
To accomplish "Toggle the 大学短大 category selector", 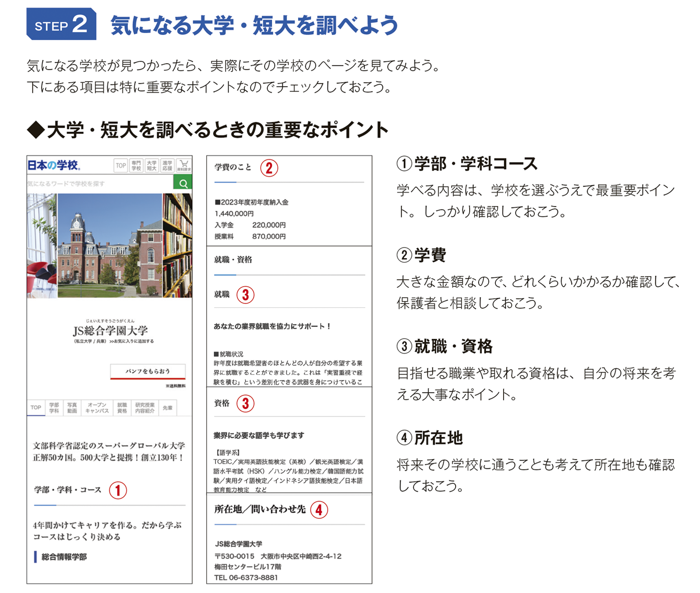I will [151, 165].
